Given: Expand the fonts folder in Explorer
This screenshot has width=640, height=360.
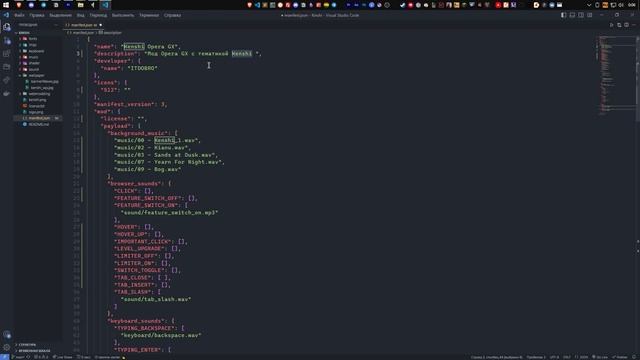Looking at the screenshot, I should point(33,39).
